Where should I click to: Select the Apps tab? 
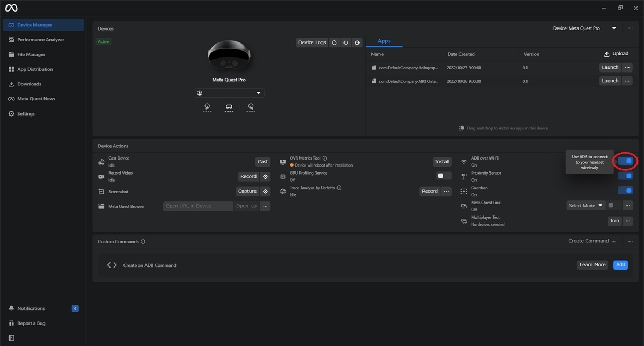click(384, 41)
